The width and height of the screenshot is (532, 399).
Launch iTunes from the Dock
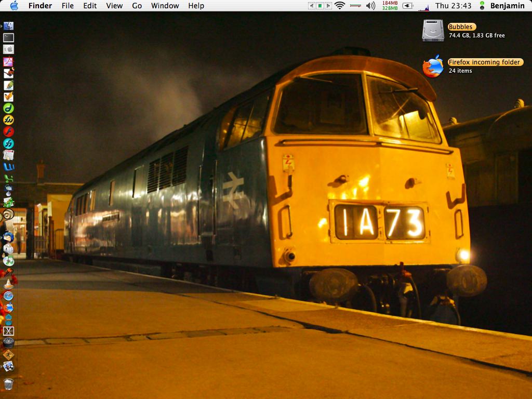click(x=8, y=261)
